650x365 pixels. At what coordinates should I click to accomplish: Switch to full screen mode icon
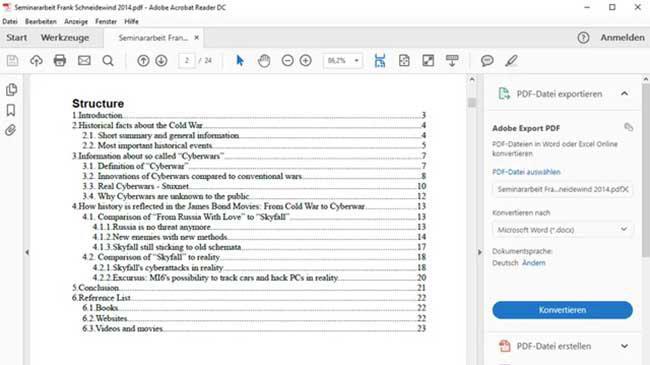pos(428,61)
